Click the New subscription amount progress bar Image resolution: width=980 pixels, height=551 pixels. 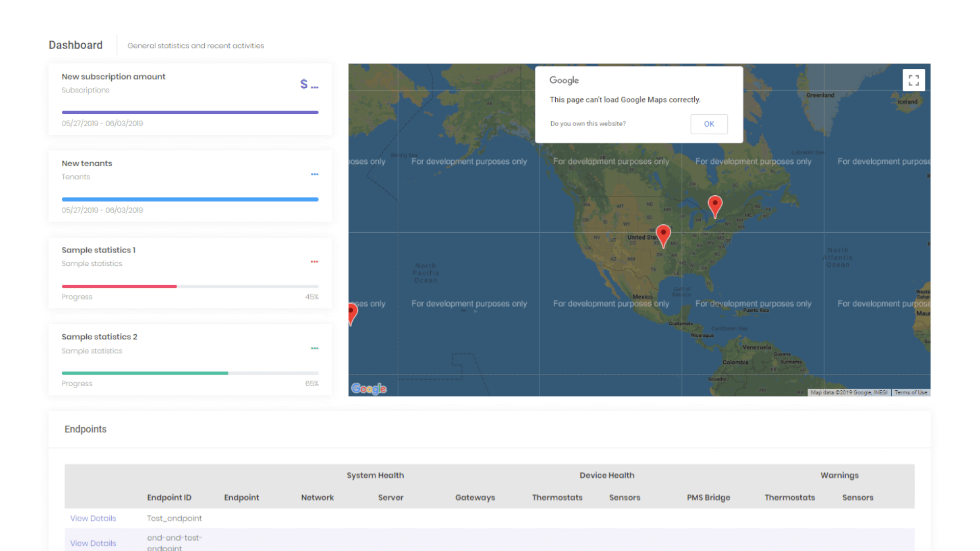point(190,112)
